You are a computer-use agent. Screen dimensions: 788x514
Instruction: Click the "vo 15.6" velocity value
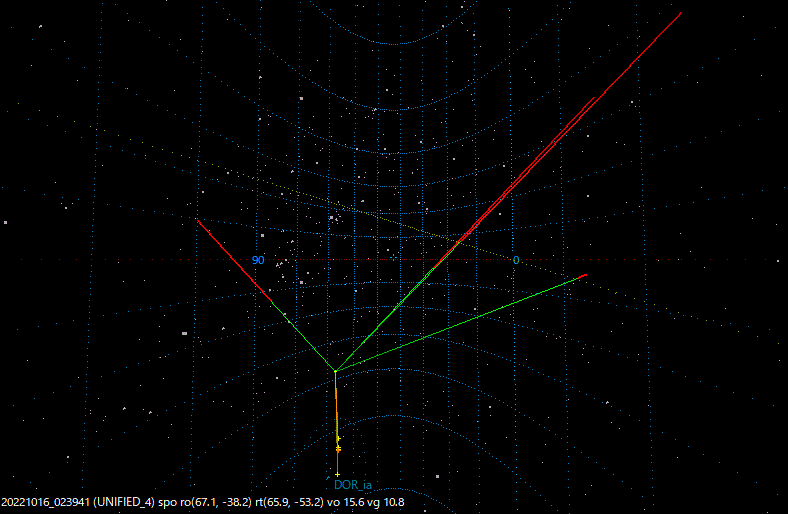[345, 502]
